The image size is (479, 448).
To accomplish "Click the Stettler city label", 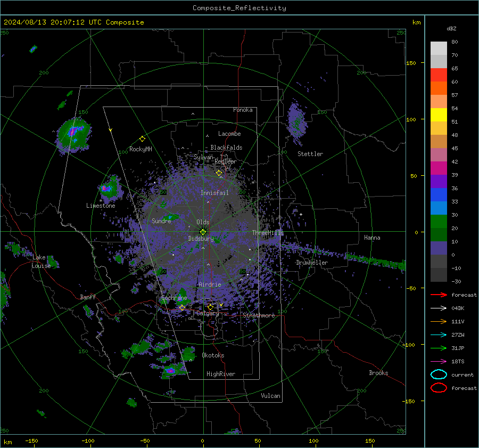I will (310, 154).
